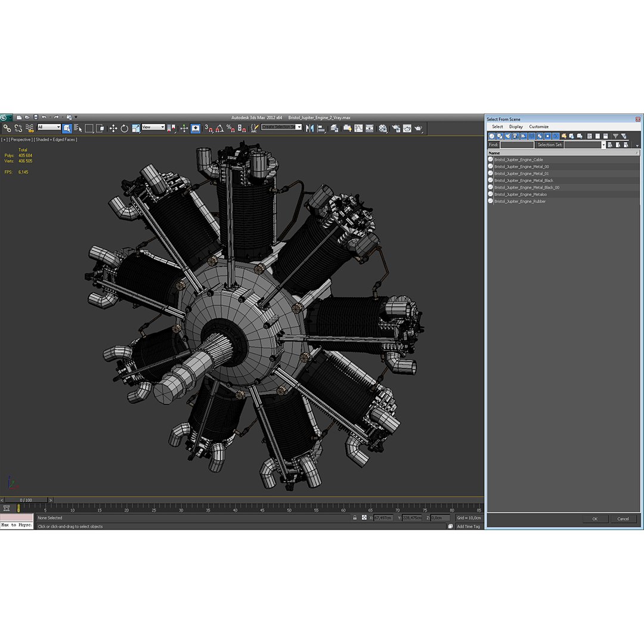Toggle the 3D Snaps button
Screen dimensions: 644x644
coord(209,129)
